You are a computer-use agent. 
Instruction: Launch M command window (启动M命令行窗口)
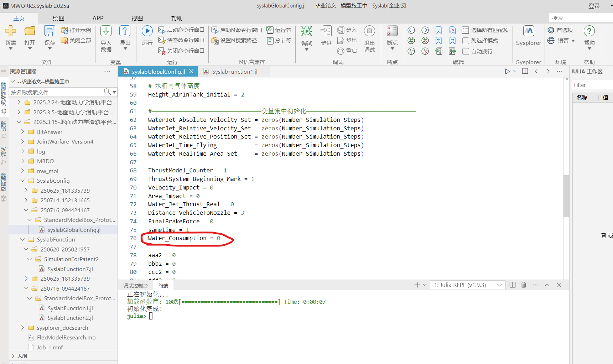pos(237,30)
